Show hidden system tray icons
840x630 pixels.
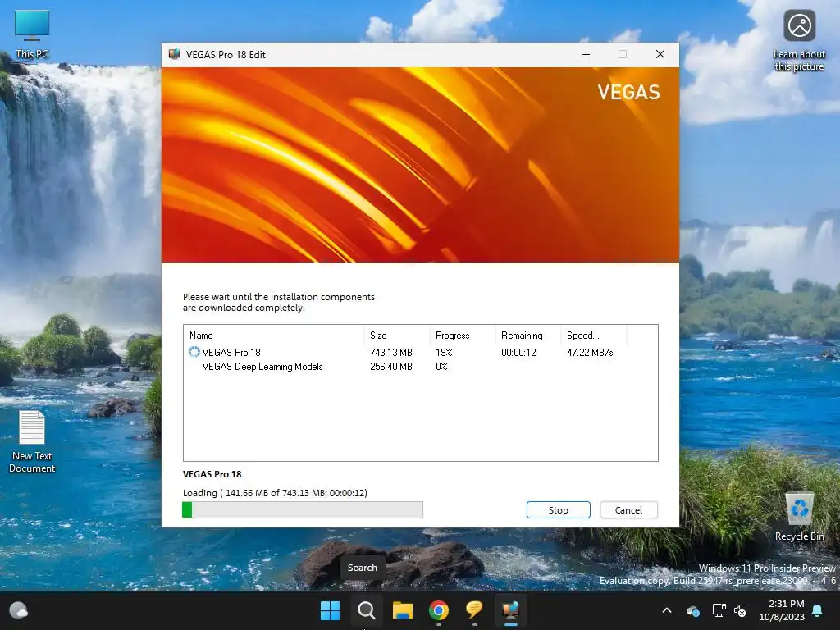(x=667, y=610)
